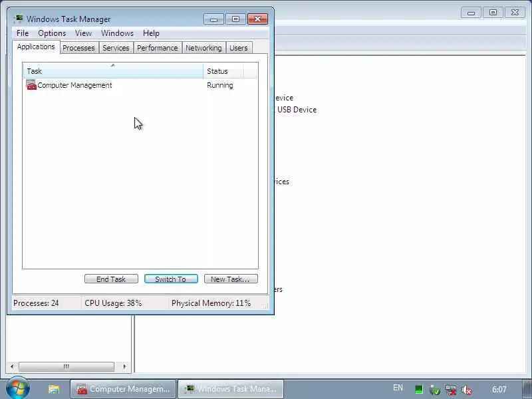Open the Windows Start menu
Viewport: 532px width, 399px height.
point(18,388)
